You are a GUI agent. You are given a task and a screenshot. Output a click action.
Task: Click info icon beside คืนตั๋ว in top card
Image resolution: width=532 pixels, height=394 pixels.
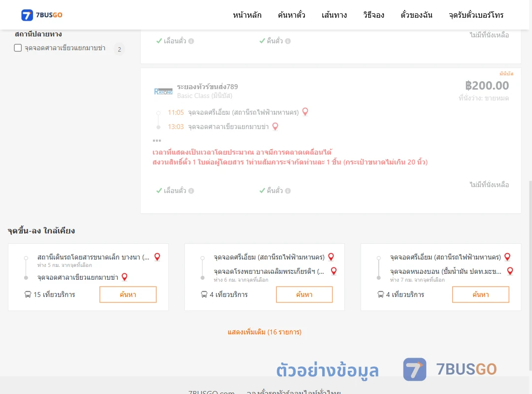coord(288,41)
